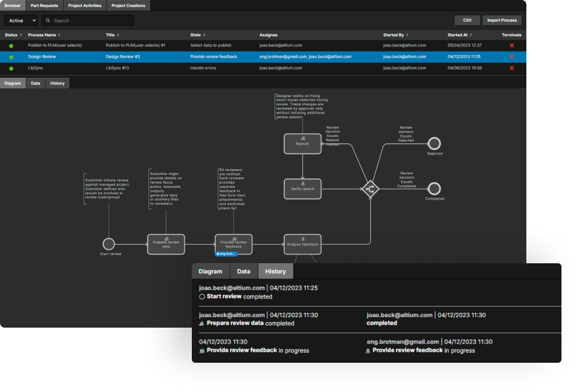Switch to the Part Requests tab

[x=44, y=6]
